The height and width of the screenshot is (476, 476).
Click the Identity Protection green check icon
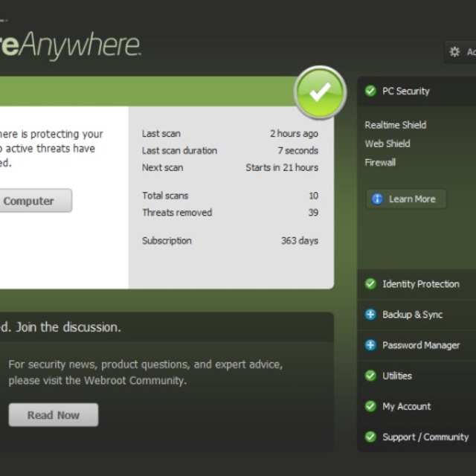tap(370, 283)
